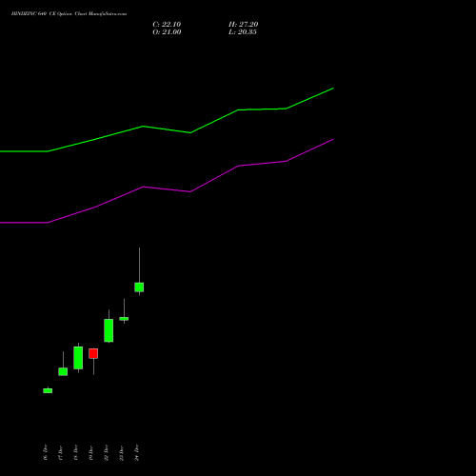Screen dimensions: 476x476
Task: Click the 19 Dec date axis label
Action: coord(91,453)
